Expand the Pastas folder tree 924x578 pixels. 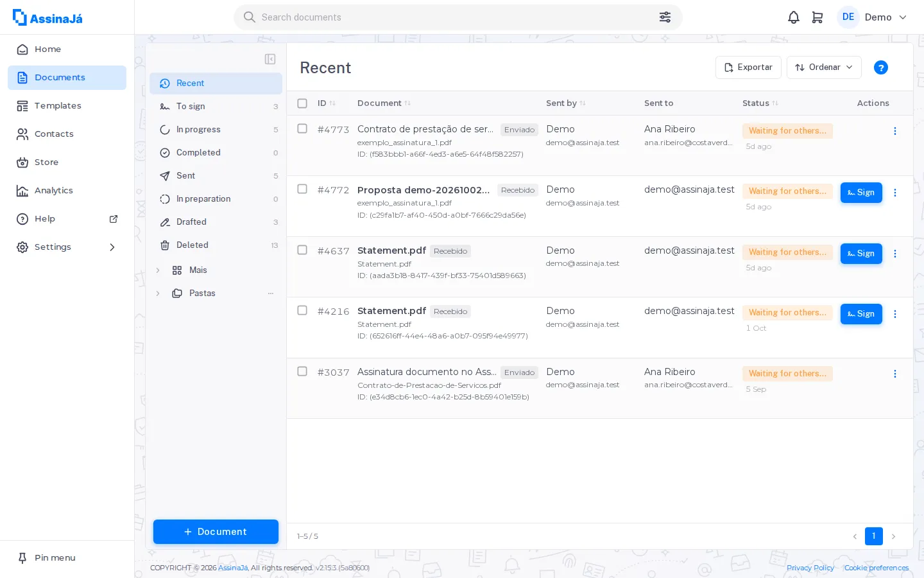pos(158,293)
